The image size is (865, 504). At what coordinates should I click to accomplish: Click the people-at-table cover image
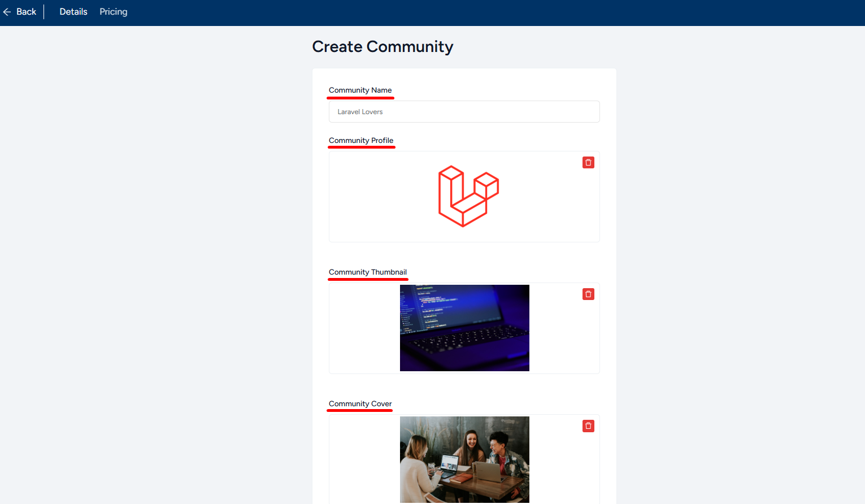point(464,459)
